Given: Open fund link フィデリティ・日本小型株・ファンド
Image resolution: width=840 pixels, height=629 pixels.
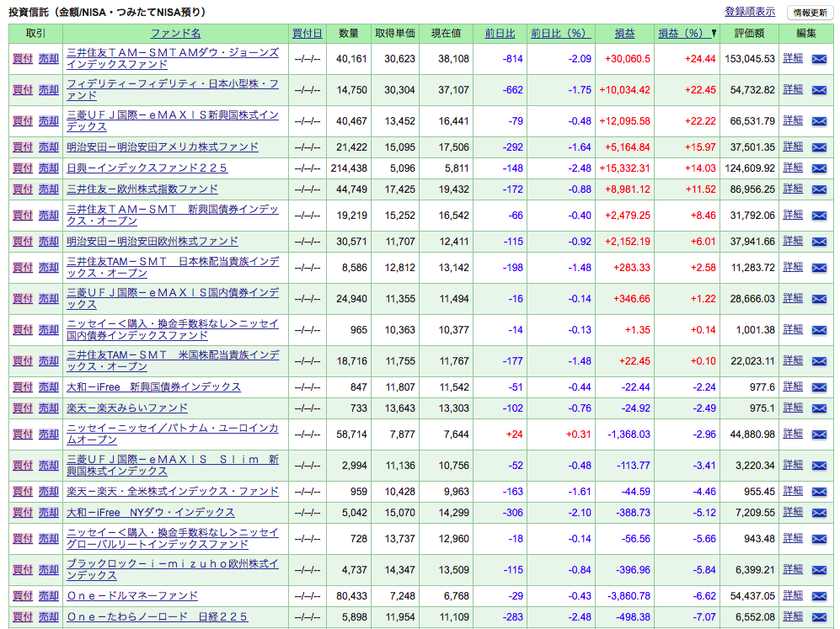Looking at the screenshot, I should coord(173,90).
